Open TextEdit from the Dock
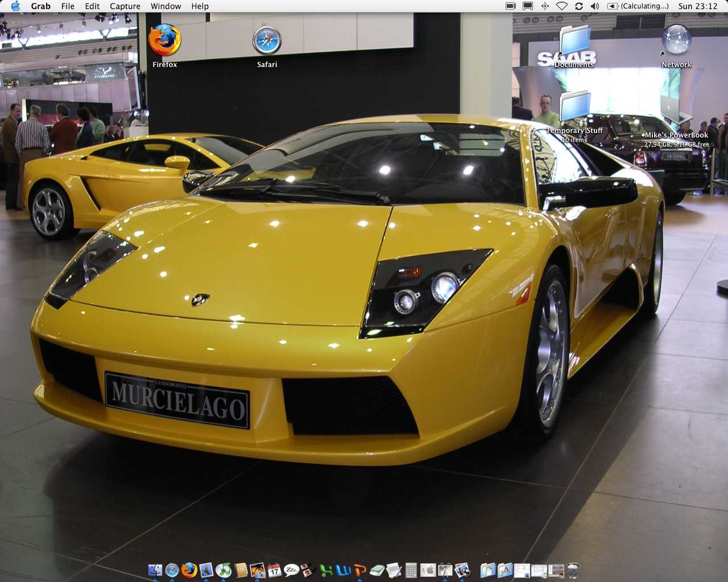The image size is (728, 582). point(394,570)
